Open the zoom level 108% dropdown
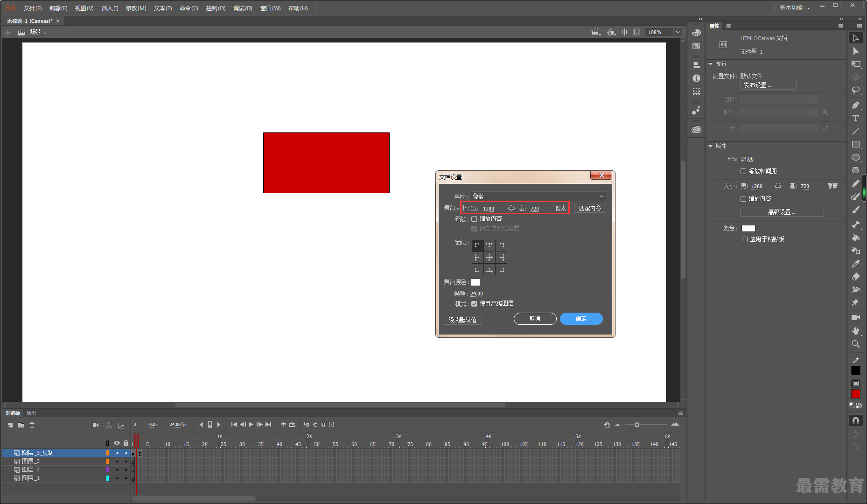Screen dimensions: 867x504 678,32
